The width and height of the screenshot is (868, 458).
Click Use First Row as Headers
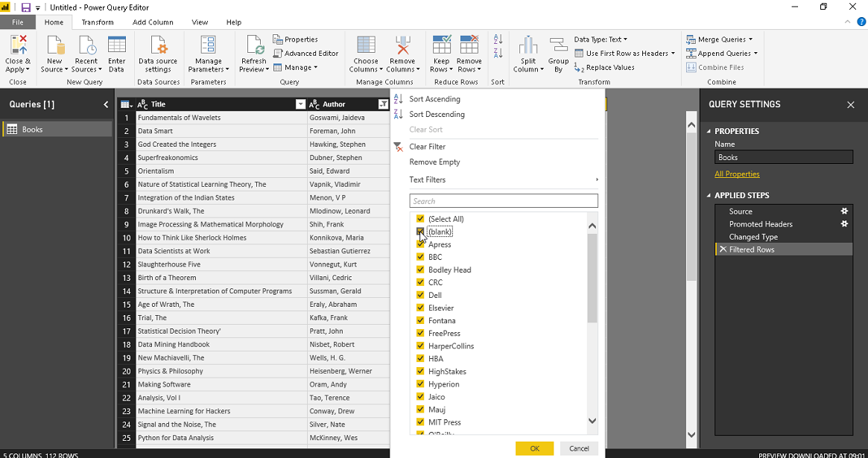624,53
